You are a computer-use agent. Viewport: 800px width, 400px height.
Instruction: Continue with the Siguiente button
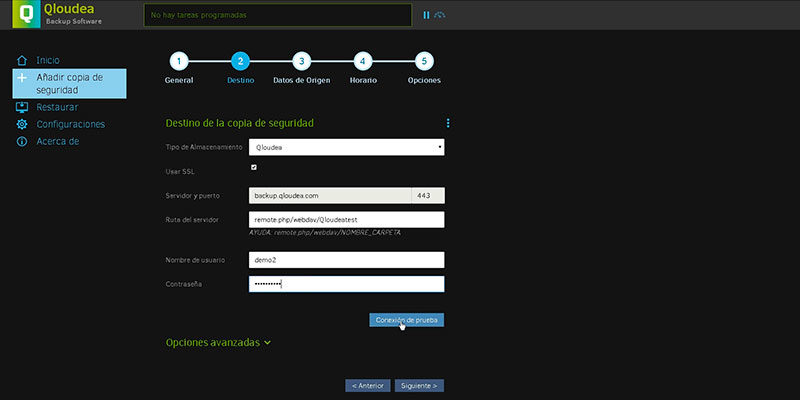click(419, 386)
